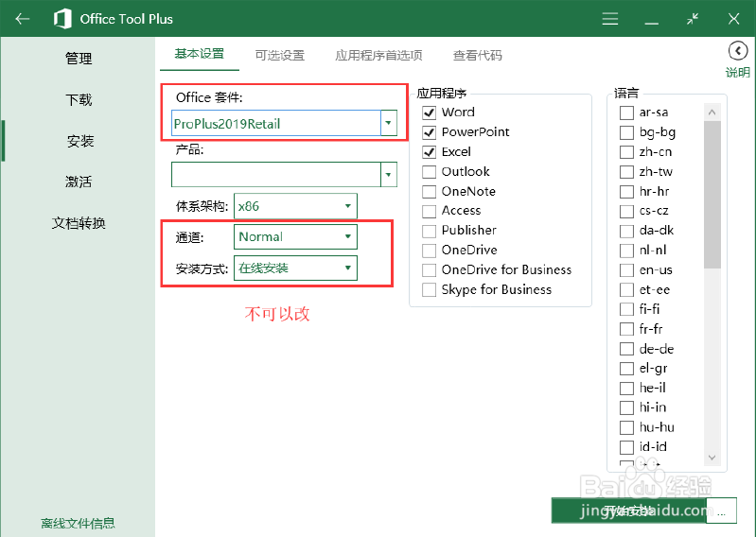Screen dimensions: 756x537
Task: Check the hu-hu language
Action: (x=626, y=427)
